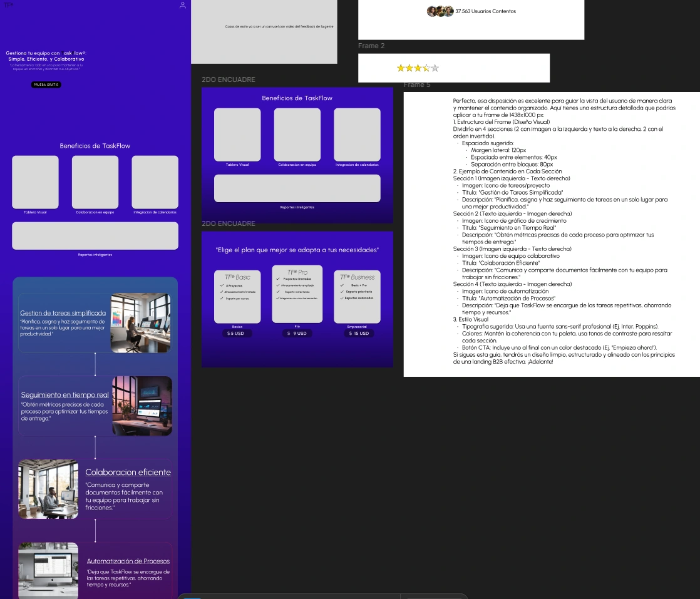The height and width of the screenshot is (599, 700).
Task: Select the checkmark beside Soporte por correo
Action: tap(222, 298)
